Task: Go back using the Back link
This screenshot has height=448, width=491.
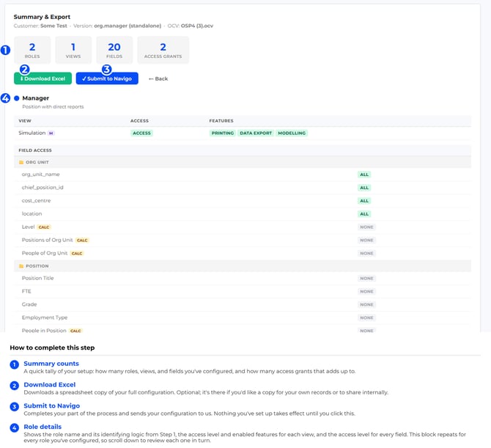Action: point(158,79)
